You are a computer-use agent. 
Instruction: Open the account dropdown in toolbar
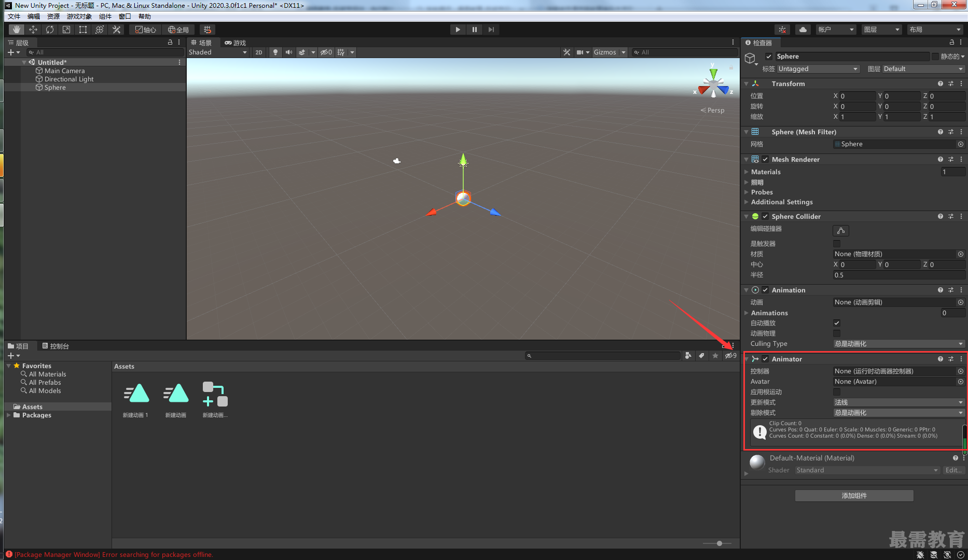coord(836,30)
